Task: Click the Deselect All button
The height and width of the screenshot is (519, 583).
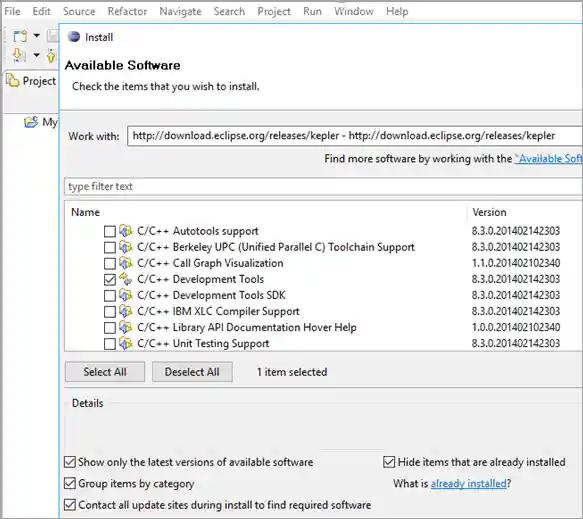Action: (x=192, y=372)
